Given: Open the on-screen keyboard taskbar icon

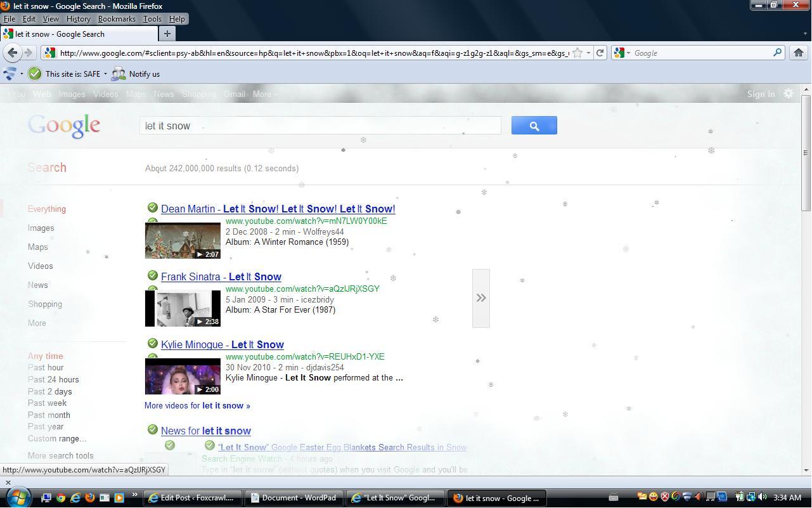Looking at the screenshot, I should (614, 498).
